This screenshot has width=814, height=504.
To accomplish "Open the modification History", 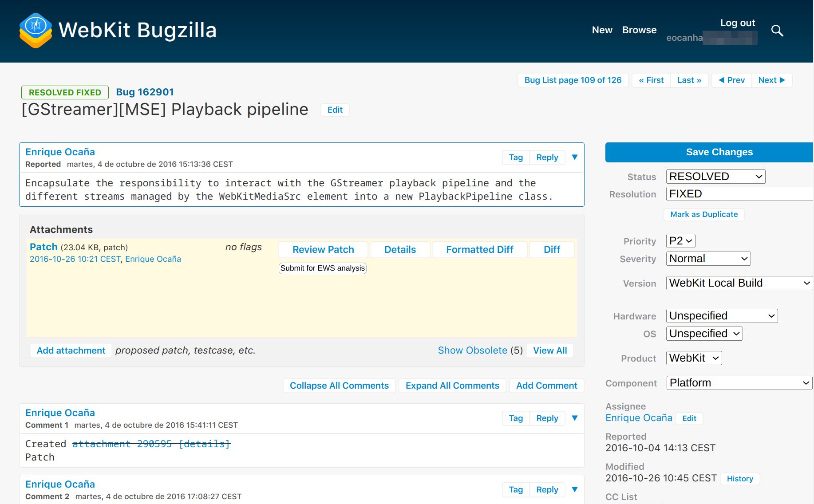I will (x=740, y=479).
